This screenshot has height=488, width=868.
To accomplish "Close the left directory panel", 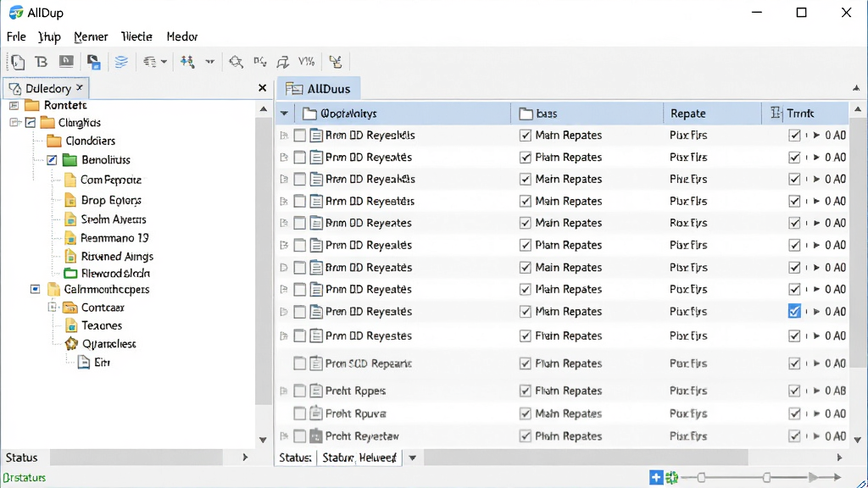I will click(x=263, y=88).
